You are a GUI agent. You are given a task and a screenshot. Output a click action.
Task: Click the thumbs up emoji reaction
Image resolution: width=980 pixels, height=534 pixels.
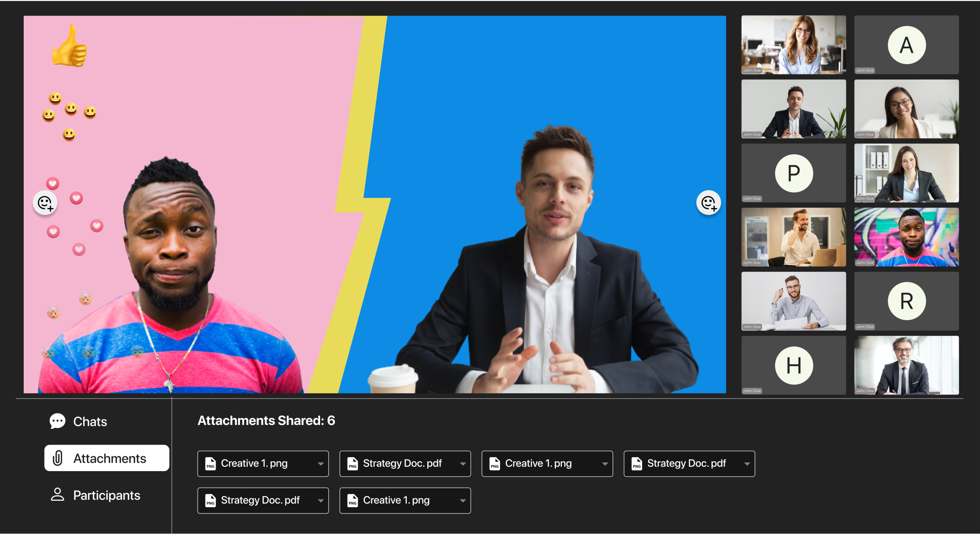[x=69, y=46]
